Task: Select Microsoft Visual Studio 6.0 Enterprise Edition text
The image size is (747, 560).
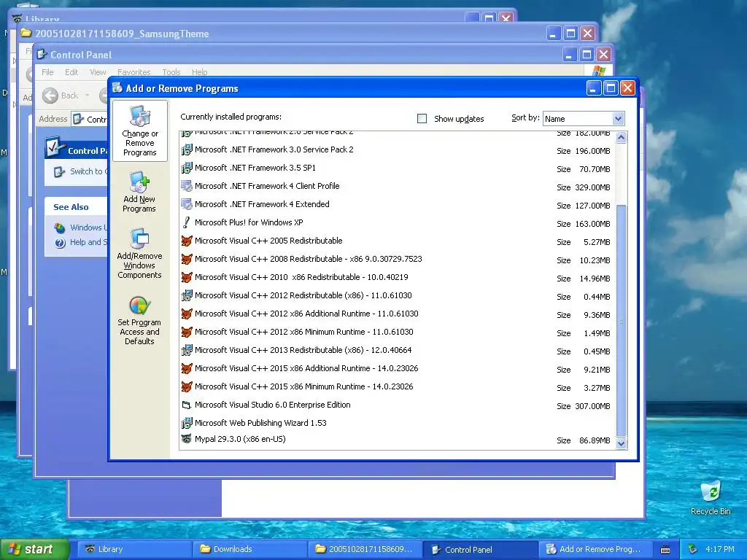Action: click(273, 405)
